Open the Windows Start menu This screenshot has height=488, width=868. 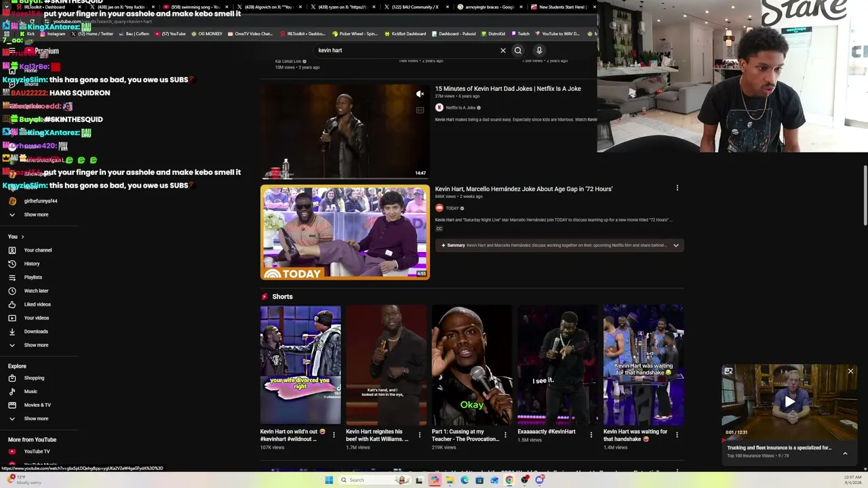point(329,480)
